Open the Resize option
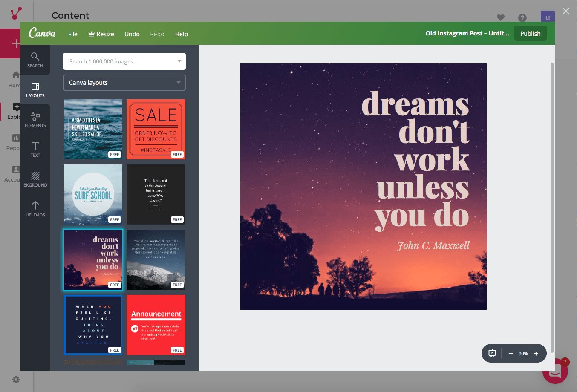 [101, 34]
